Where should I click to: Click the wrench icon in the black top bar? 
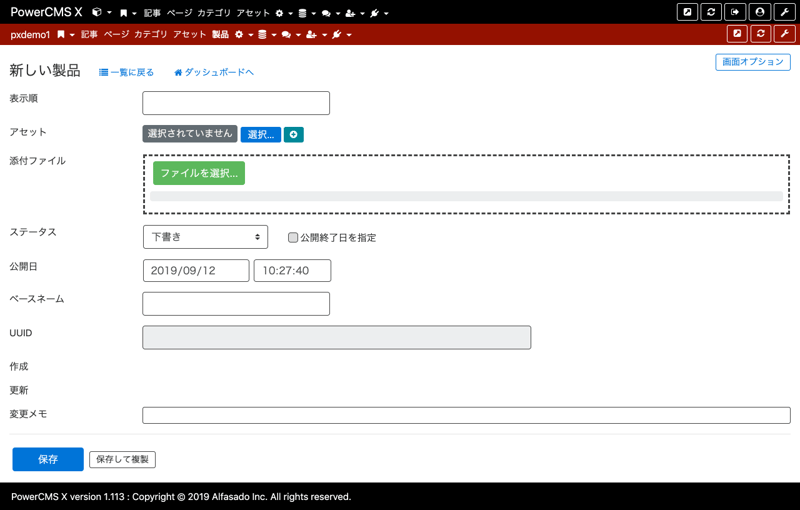click(785, 12)
